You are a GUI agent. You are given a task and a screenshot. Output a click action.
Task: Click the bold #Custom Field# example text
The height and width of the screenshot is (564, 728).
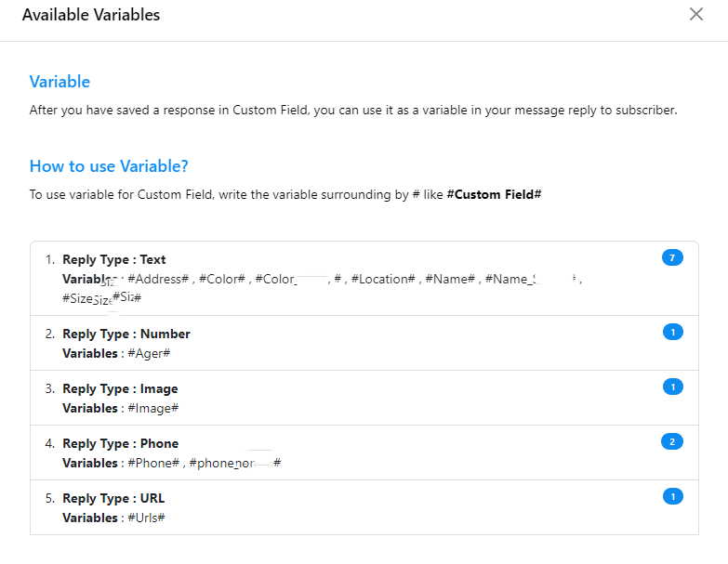pos(494,195)
